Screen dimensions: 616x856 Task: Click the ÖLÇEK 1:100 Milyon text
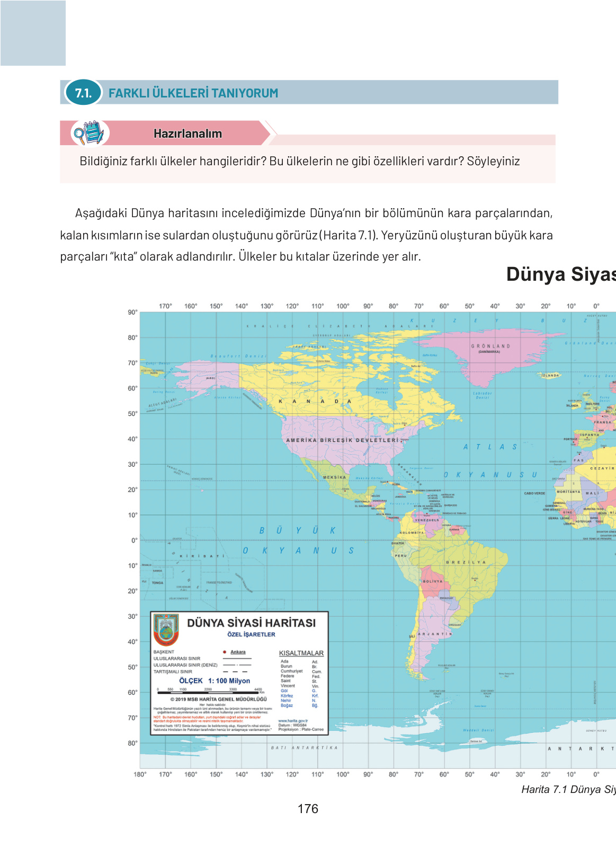(215, 681)
